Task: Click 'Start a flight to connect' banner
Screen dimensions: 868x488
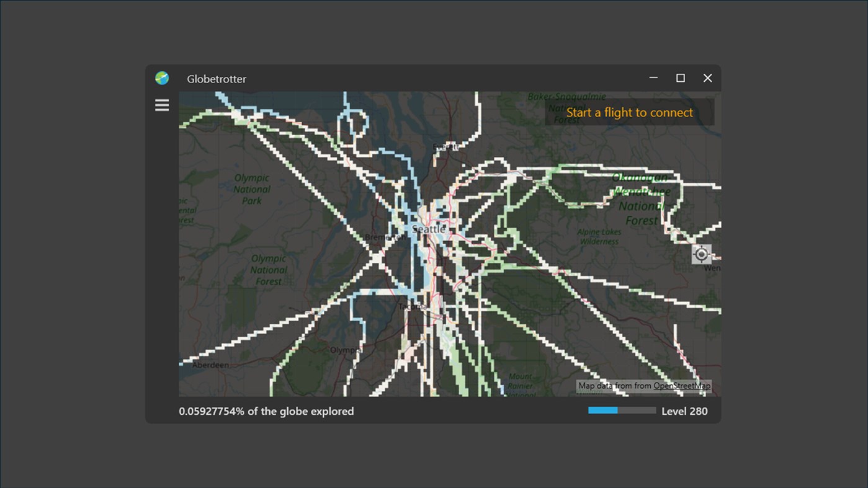Action: (629, 112)
